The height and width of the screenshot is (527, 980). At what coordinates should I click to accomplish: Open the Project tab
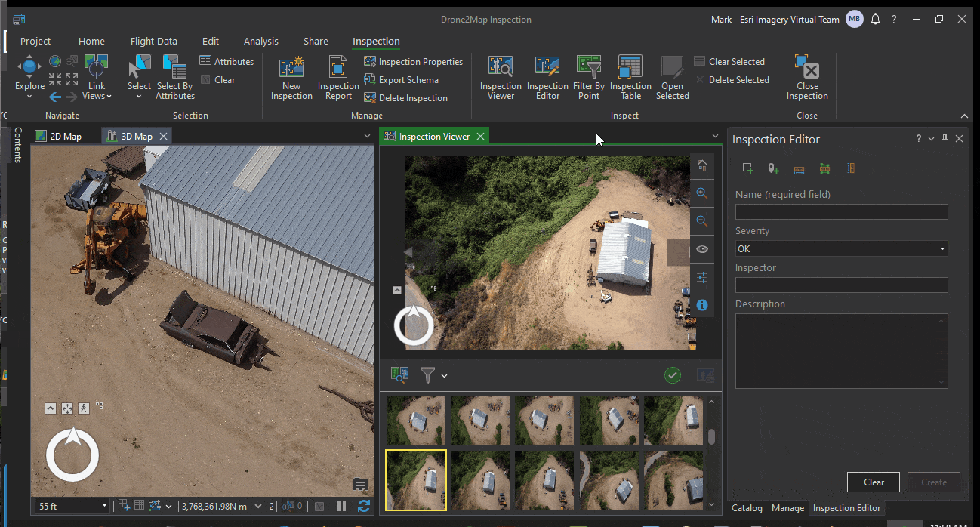tap(35, 41)
